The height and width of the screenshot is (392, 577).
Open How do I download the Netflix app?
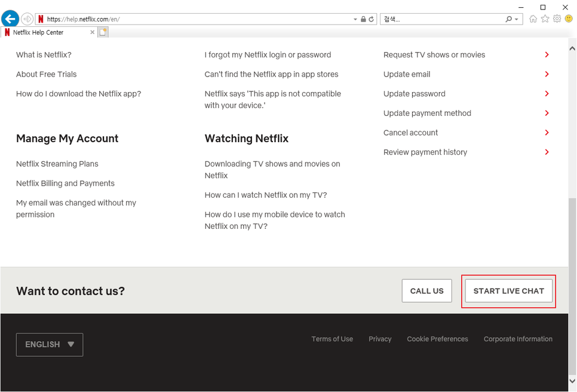79,94
